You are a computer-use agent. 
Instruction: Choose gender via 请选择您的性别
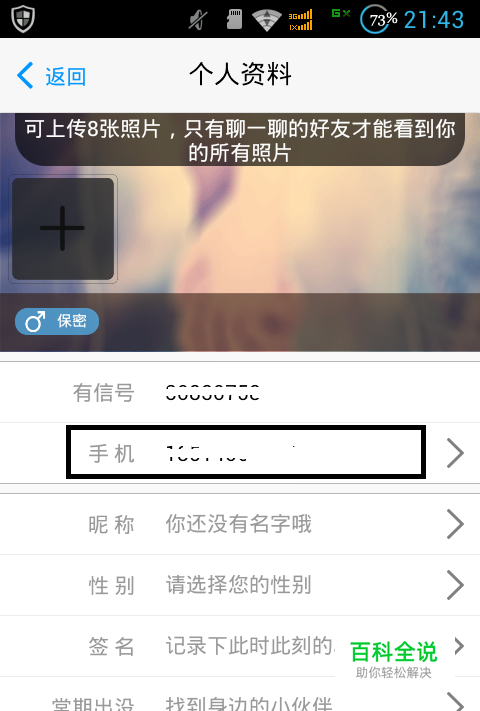point(238,585)
